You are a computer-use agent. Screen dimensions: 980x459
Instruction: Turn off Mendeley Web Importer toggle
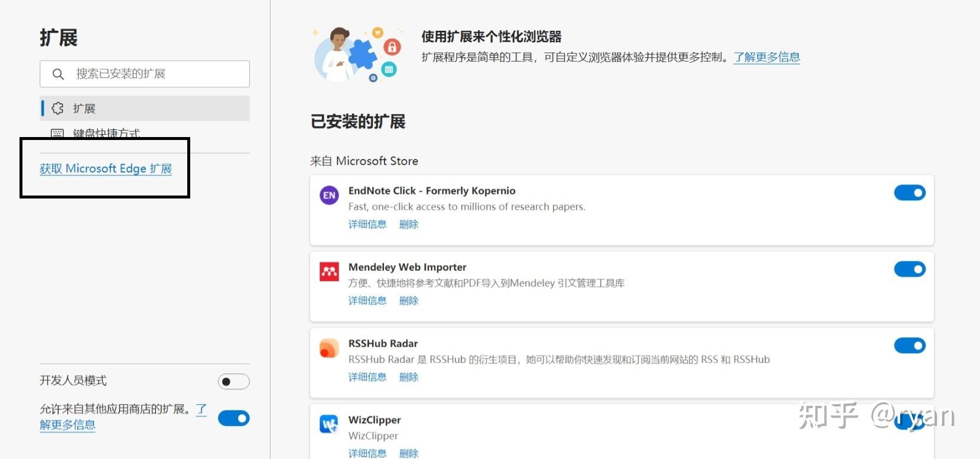click(x=910, y=269)
